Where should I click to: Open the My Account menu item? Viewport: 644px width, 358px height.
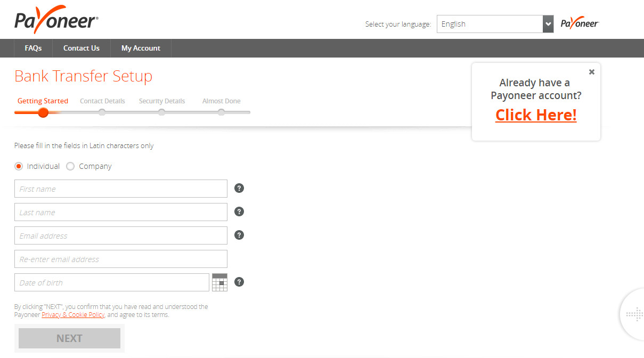point(141,48)
